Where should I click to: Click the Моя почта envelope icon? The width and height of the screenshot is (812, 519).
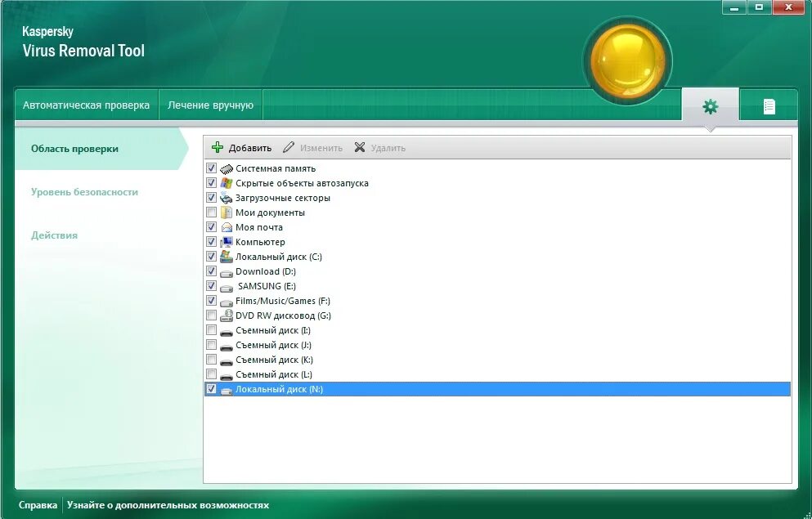pyautogui.click(x=227, y=227)
